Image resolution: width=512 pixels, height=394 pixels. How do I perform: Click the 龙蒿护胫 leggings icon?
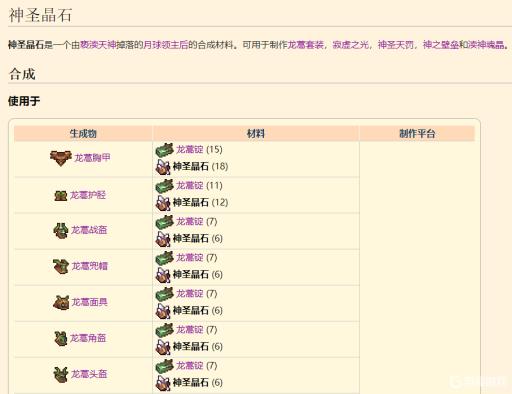pos(61,195)
